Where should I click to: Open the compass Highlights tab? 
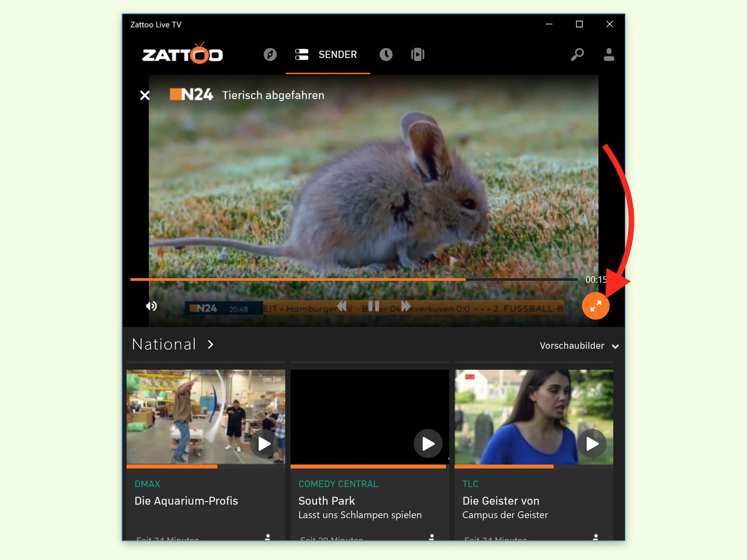tap(270, 55)
